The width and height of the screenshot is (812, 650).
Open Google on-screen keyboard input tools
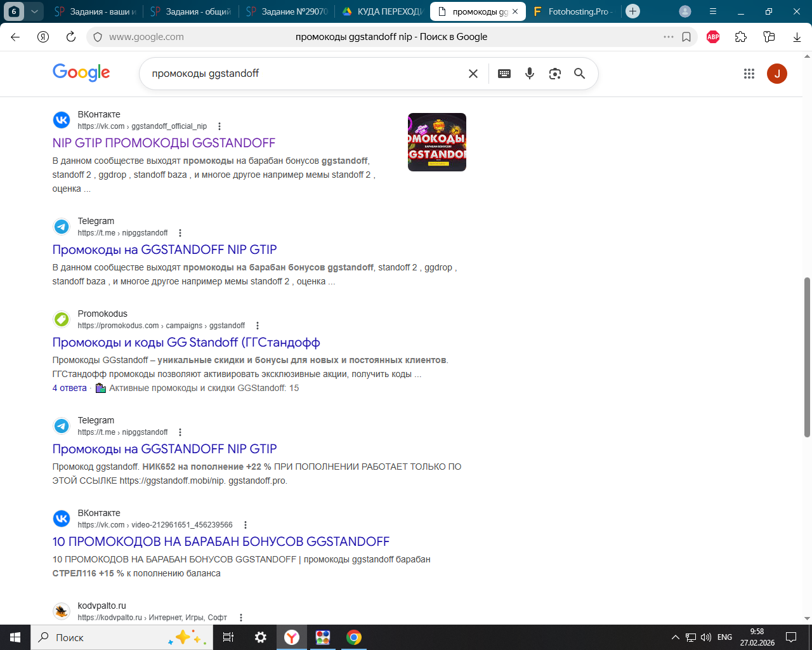click(504, 74)
